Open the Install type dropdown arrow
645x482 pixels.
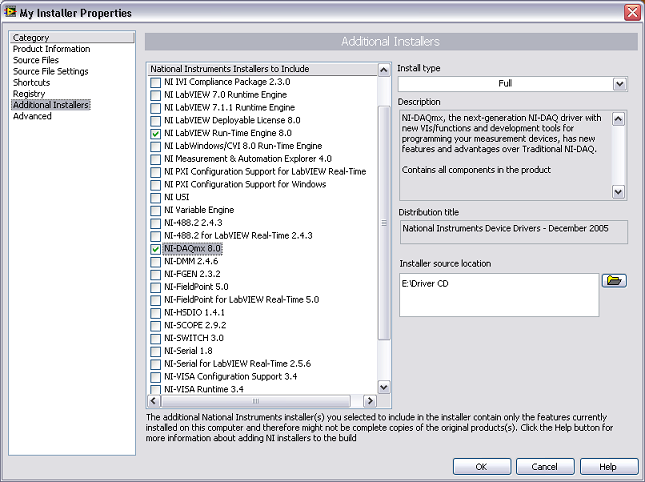coord(619,84)
